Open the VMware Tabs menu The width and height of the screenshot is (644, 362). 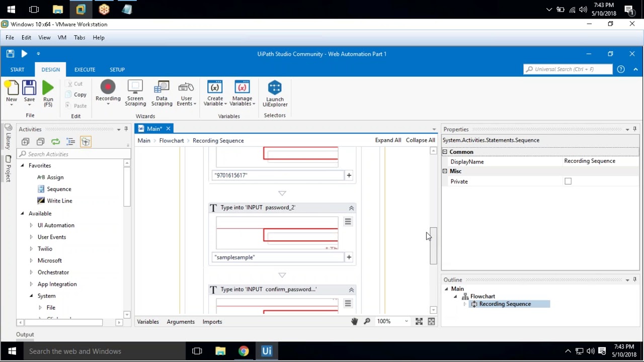coord(79,37)
